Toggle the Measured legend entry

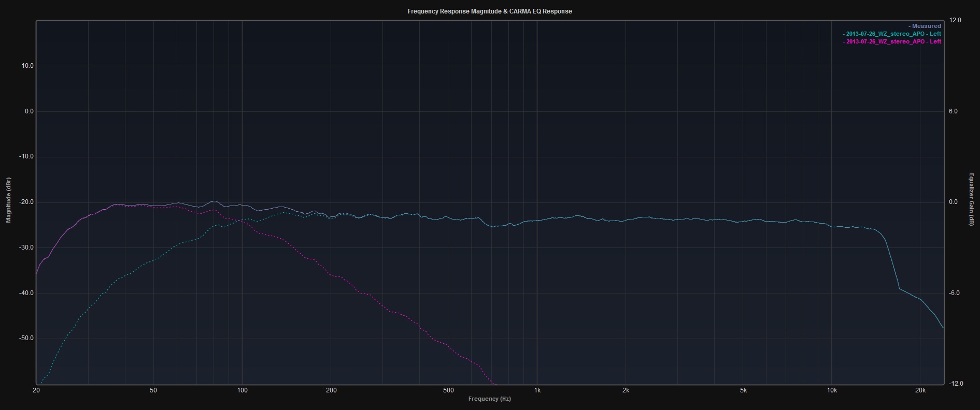coord(926,26)
